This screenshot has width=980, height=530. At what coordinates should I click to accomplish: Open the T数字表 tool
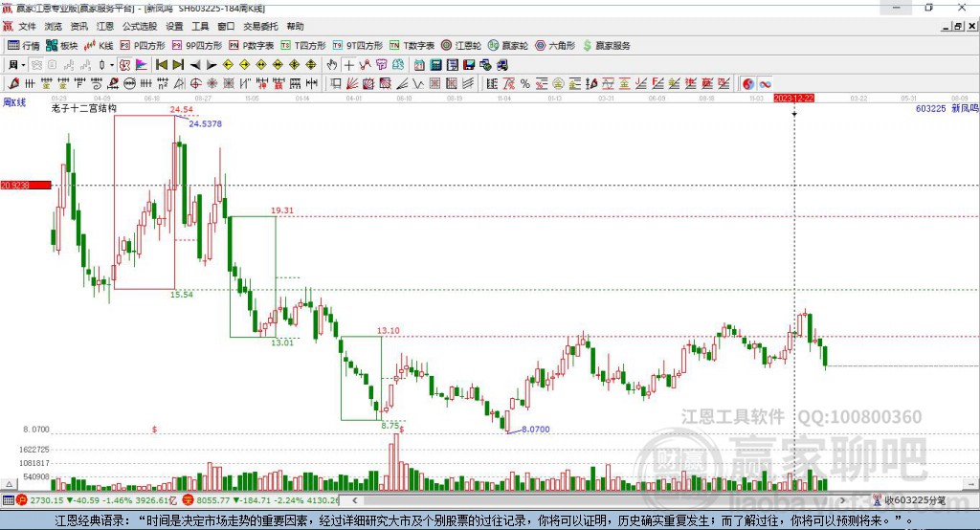click(412, 46)
